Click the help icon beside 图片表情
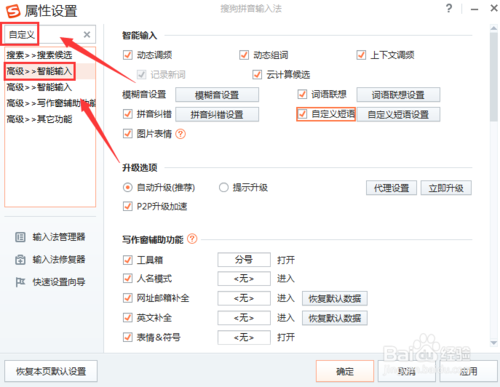 point(181,134)
